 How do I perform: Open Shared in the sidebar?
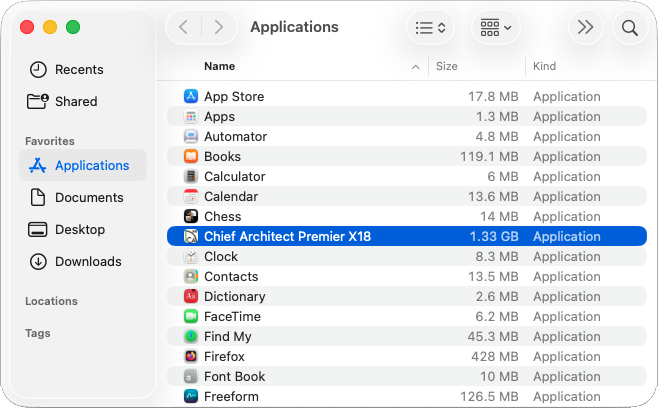63,101
